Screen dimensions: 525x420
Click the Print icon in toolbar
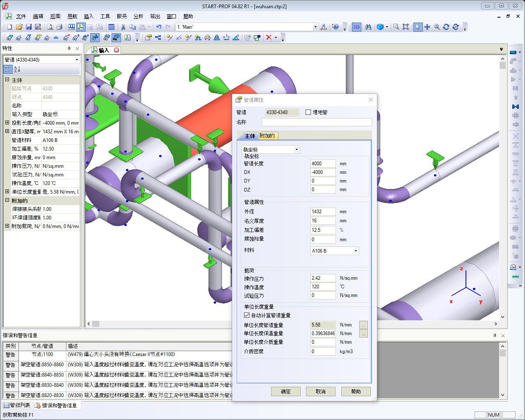(x=59, y=27)
